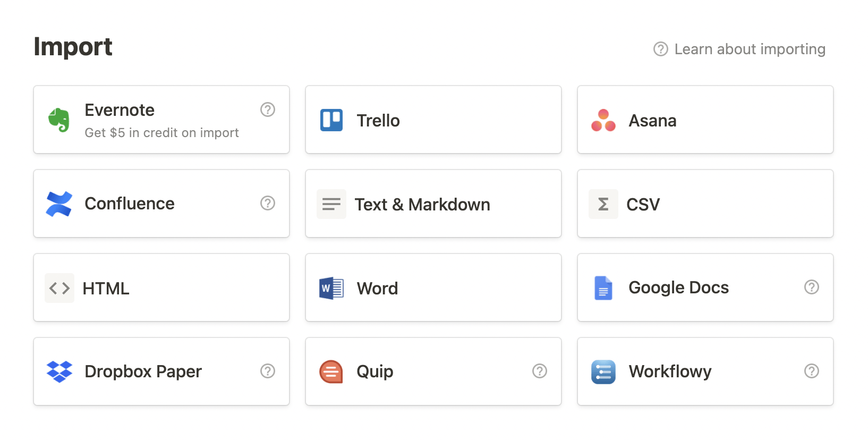This screenshot has width=868, height=440.
Task: Click question mark beside Google Docs
Action: tap(812, 287)
